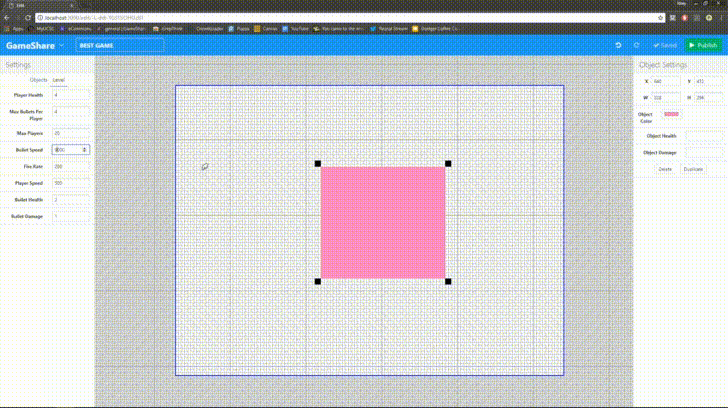Click the Saved checkmark indicator
The height and width of the screenshot is (408, 728).
coord(665,45)
